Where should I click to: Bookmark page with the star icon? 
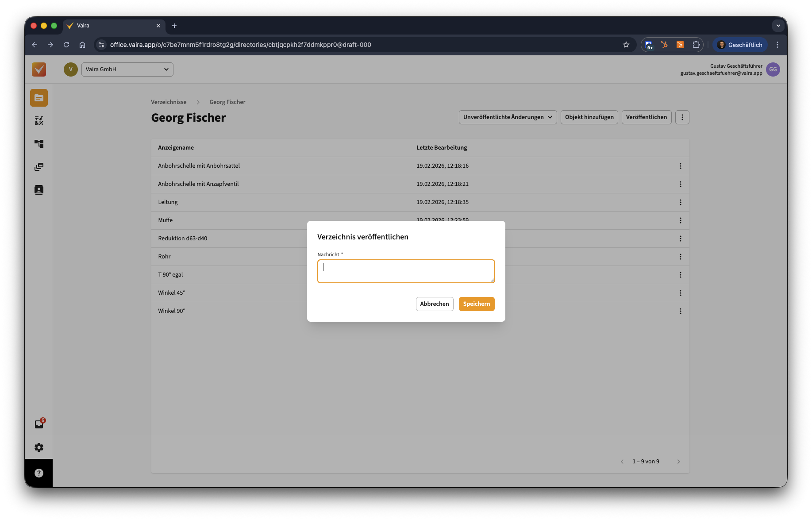[x=626, y=45]
